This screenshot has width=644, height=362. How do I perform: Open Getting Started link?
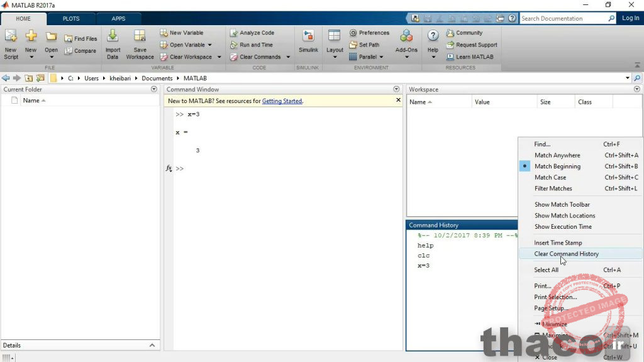click(282, 101)
